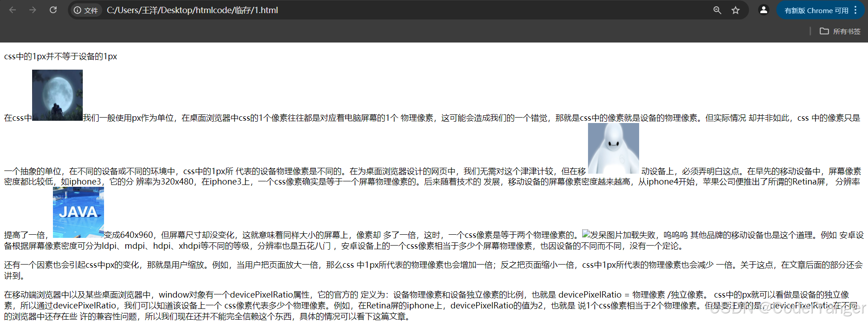The image size is (868, 322).
Task: Click paragraph starting 还有一个因素也会引起css中px的变化
Action: [434, 270]
